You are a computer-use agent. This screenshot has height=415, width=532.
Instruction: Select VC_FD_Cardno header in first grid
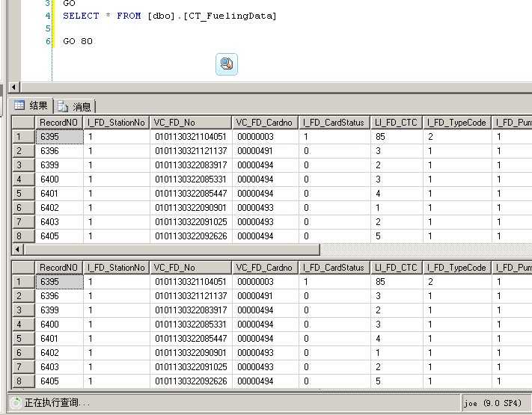pyautogui.click(x=266, y=123)
